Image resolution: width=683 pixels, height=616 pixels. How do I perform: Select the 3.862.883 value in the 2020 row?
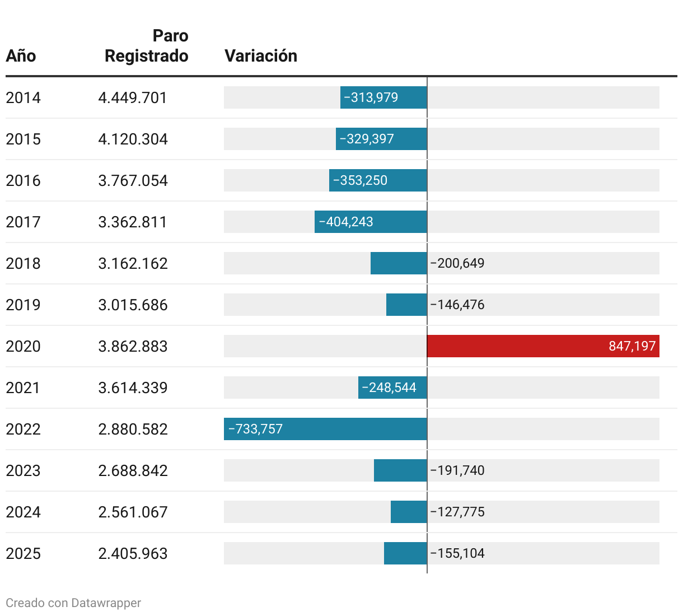tap(133, 346)
